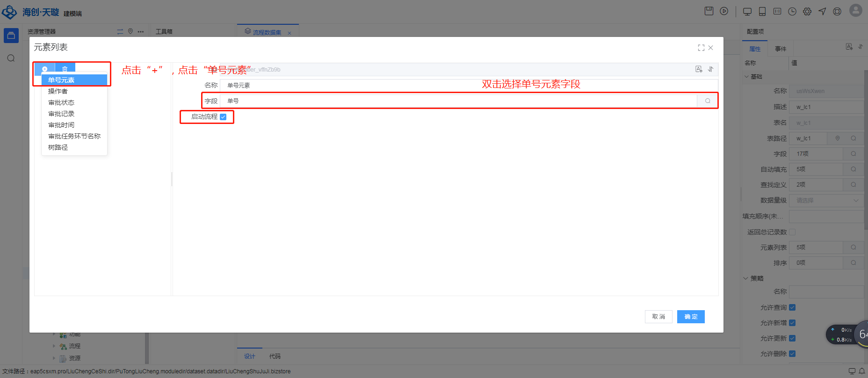Viewport: 868px width, 378px height.
Task: Click the run play icon in top toolbar
Action: (724, 11)
